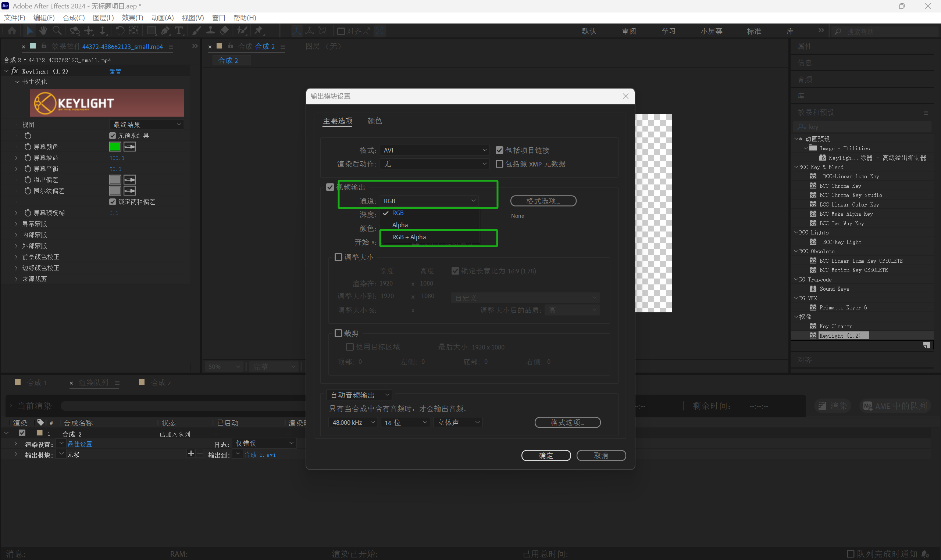Toggle the stopwatch for 屏幕增益
The image size is (941, 560).
(x=28, y=158)
